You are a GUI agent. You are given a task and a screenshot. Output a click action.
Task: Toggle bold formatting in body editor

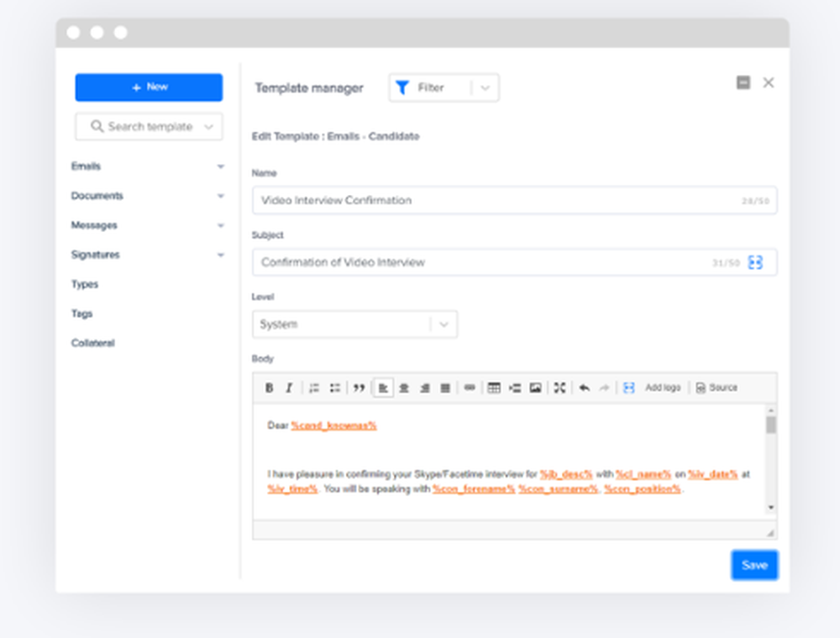[x=269, y=388]
